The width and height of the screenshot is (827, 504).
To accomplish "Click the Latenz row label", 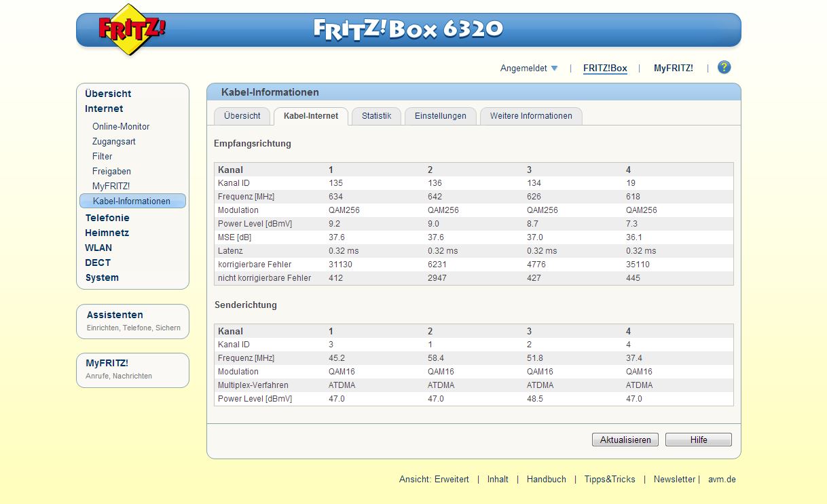I will [230, 251].
